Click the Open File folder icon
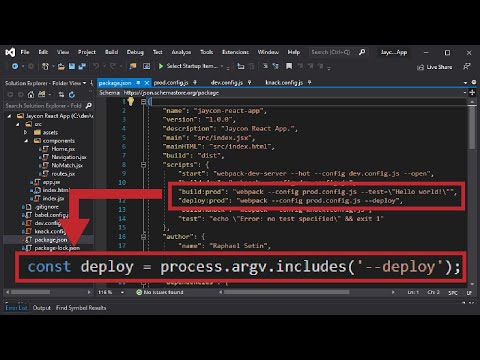The width and height of the screenshot is (480, 360). [61, 67]
